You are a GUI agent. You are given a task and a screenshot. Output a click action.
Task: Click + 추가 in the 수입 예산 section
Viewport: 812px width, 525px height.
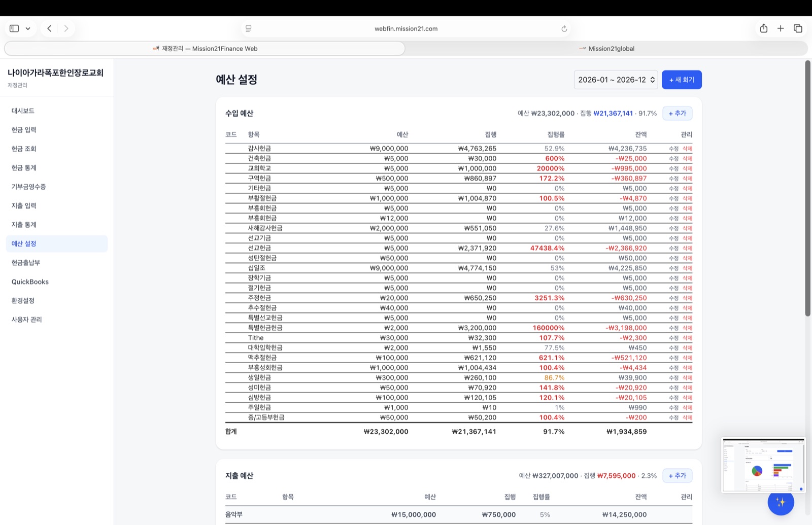pos(677,113)
